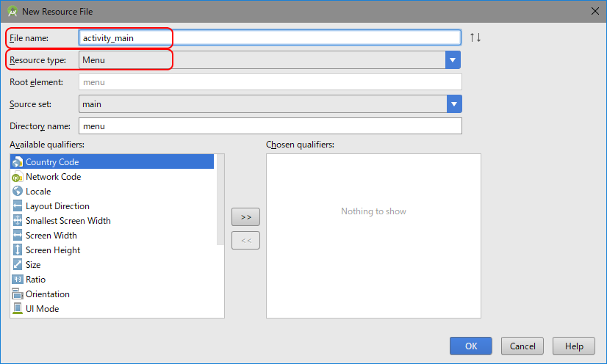The image size is (607, 364).
Task: Add qualifier with the >> button
Action: 246,216
